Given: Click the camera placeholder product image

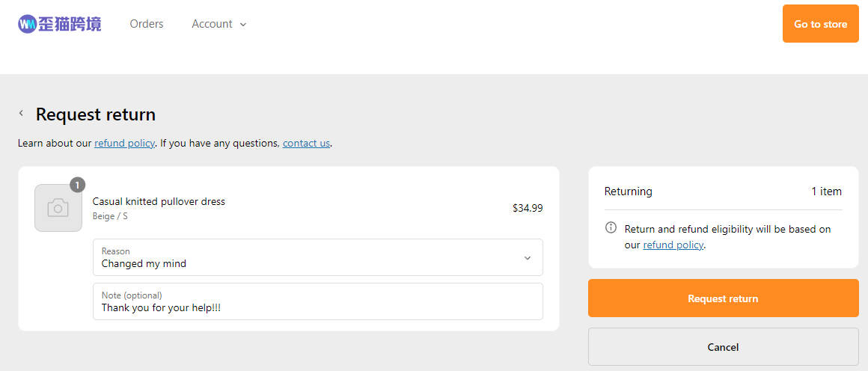Looking at the screenshot, I should [x=58, y=208].
